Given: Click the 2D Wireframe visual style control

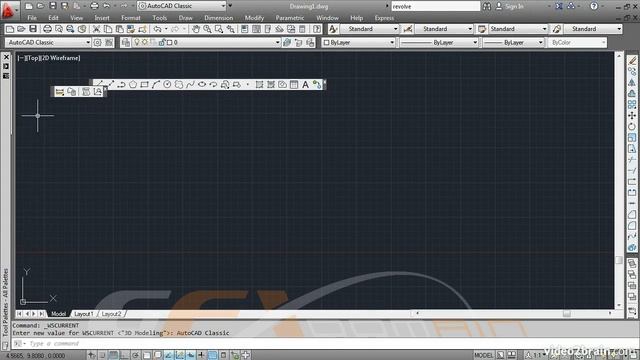Looking at the screenshot, I should click(60, 58).
